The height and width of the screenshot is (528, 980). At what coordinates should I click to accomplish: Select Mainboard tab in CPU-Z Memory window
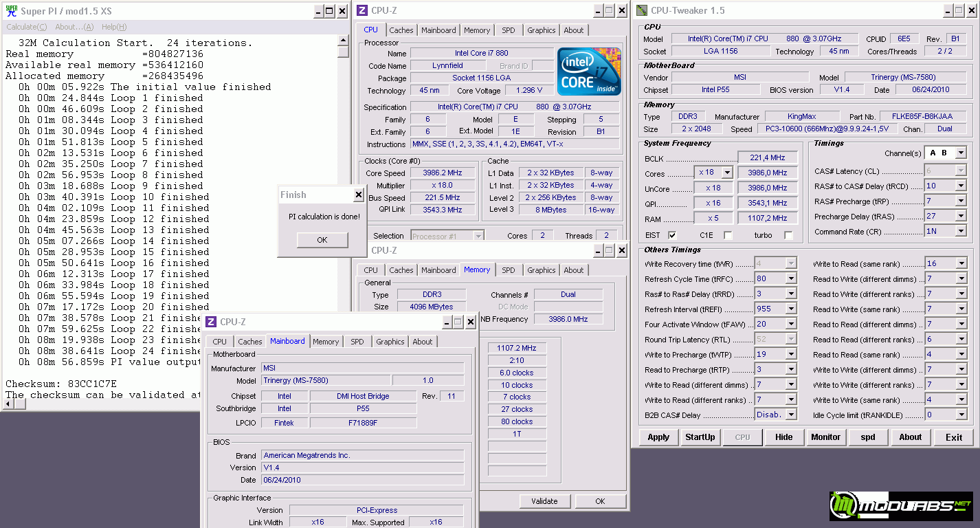click(438, 270)
